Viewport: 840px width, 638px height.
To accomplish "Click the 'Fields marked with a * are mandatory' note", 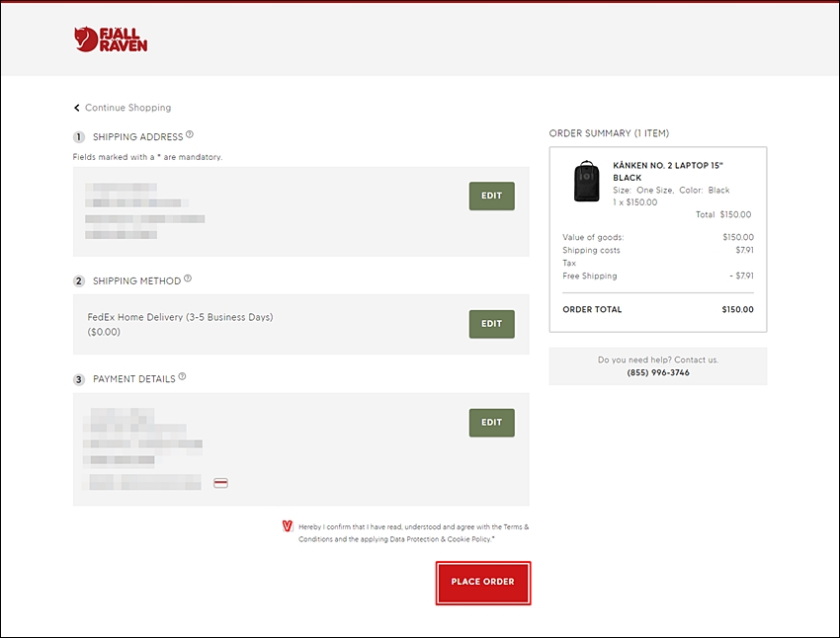I will (147, 157).
